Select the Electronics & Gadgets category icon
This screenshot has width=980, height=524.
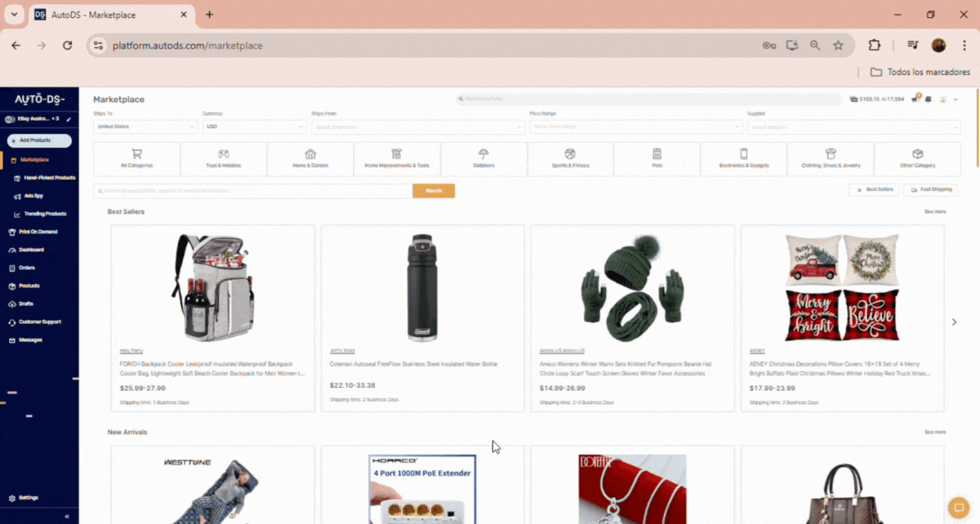743,158
